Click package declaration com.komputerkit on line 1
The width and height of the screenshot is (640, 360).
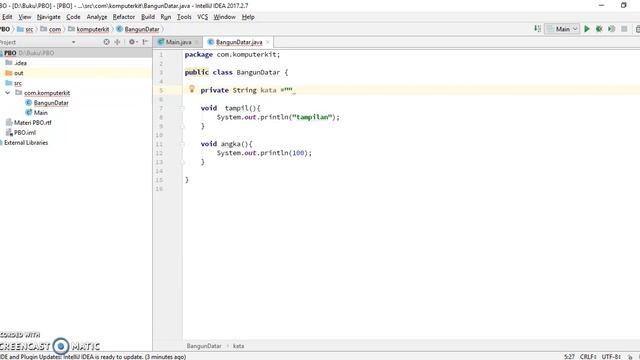click(247, 54)
